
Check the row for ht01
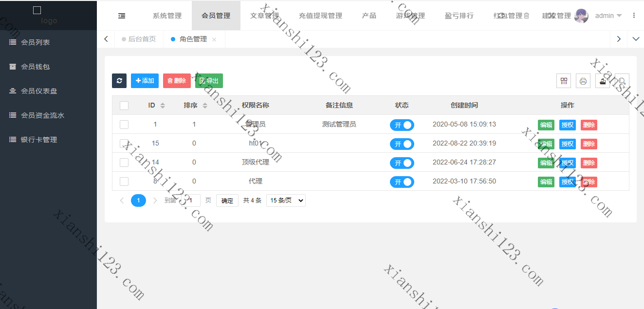click(124, 144)
